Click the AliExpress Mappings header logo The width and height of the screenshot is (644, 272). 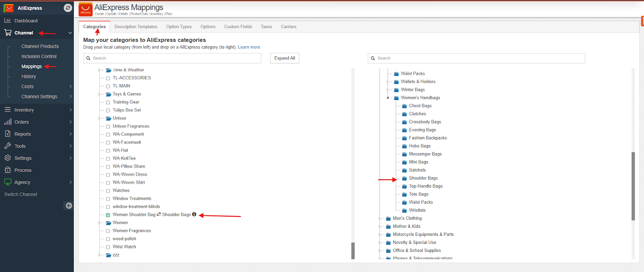coord(85,10)
